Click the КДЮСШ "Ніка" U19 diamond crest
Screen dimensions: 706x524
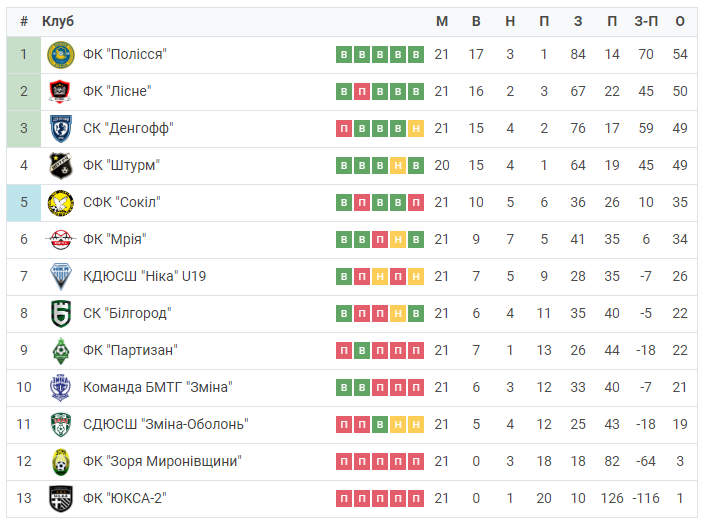point(61,276)
